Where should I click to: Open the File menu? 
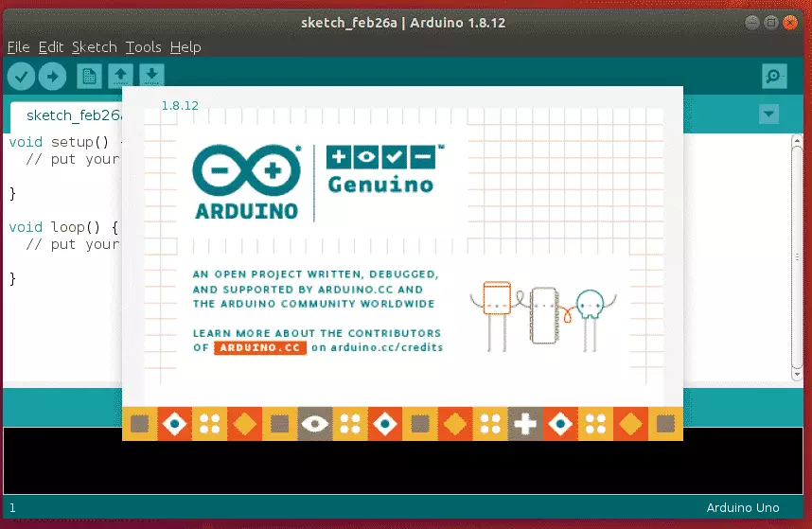[x=18, y=47]
